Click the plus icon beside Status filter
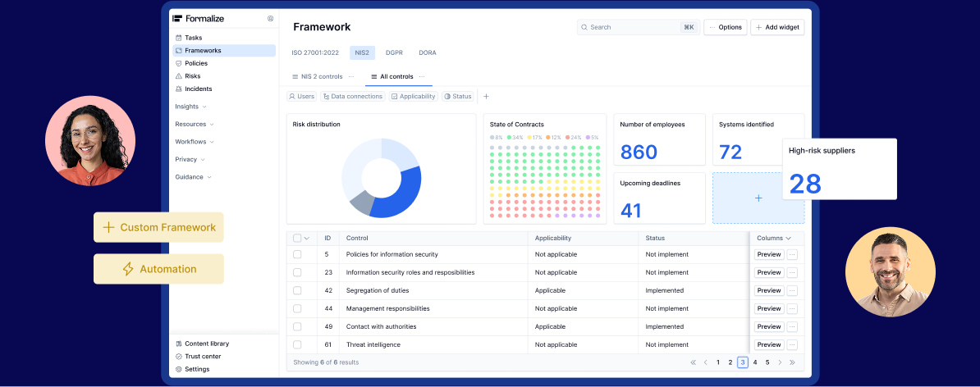 (486, 97)
